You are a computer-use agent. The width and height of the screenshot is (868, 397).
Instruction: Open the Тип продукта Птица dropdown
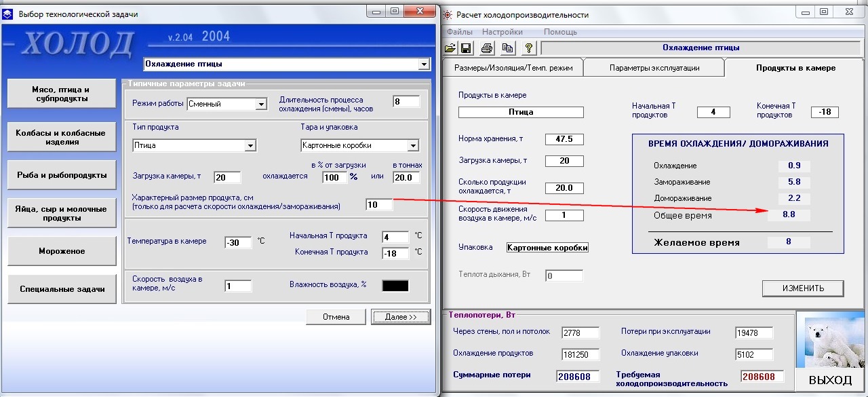(x=250, y=145)
